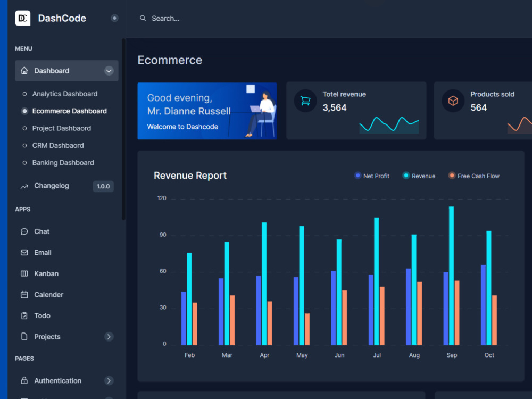Expand the Authentication submenu arrow

[x=109, y=381]
